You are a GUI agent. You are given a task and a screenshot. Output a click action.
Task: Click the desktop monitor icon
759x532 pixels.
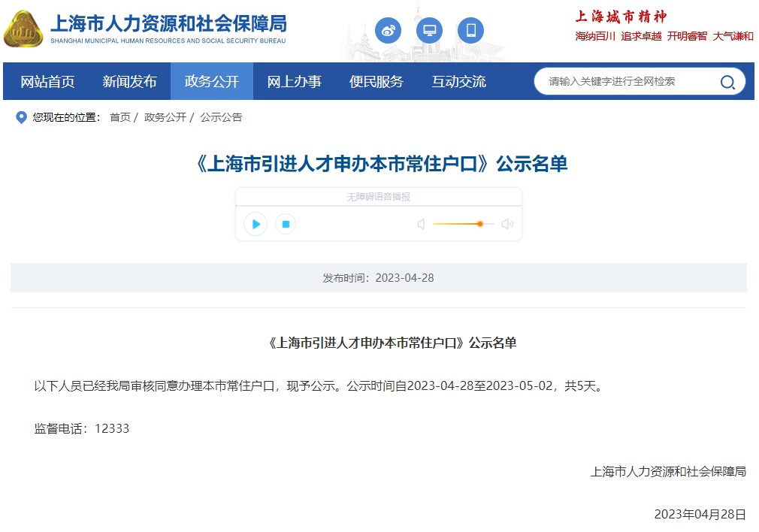click(x=429, y=31)
